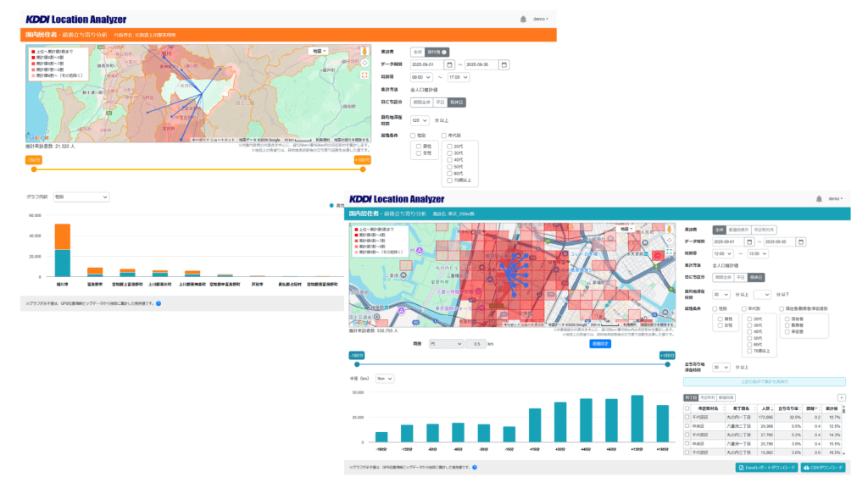Screen dimensions: 868x488
Task: Click the orange slider's left -180分 handle
Action: 34,169
